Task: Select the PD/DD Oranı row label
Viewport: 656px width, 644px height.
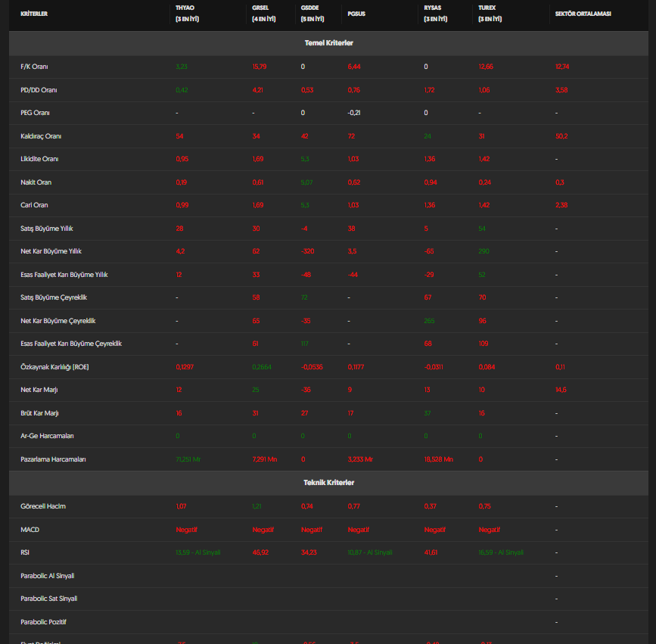Action: 39,90
